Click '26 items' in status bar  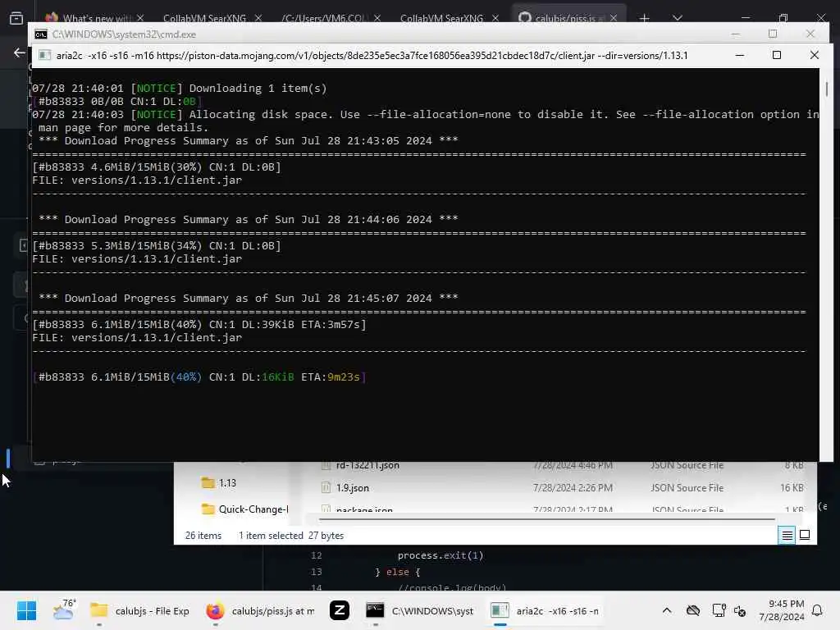point(203,535)
